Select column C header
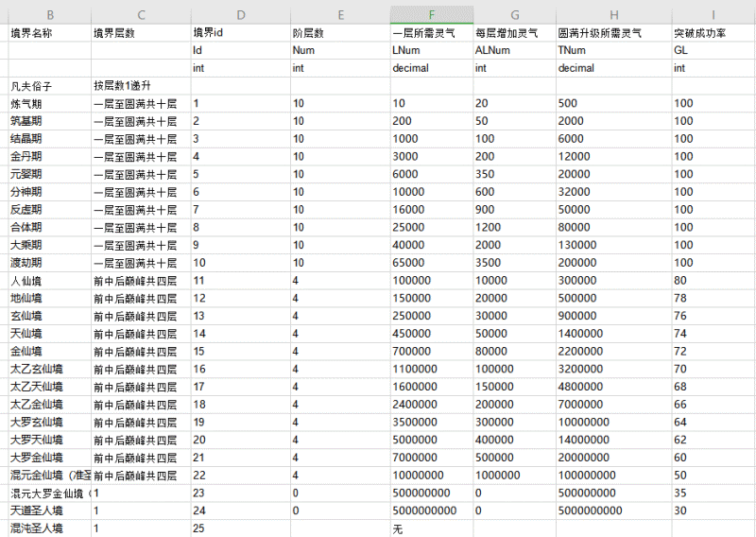 coord(141,15)
